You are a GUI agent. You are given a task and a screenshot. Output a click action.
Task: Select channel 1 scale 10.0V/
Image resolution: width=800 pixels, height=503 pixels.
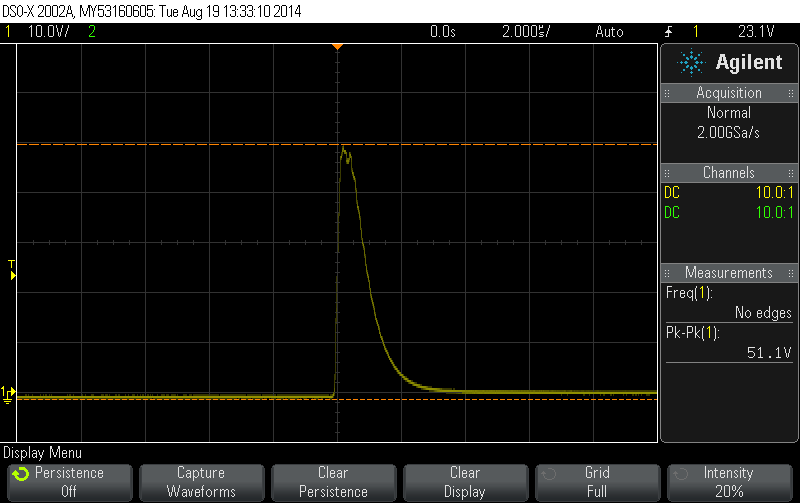[48, 32]
